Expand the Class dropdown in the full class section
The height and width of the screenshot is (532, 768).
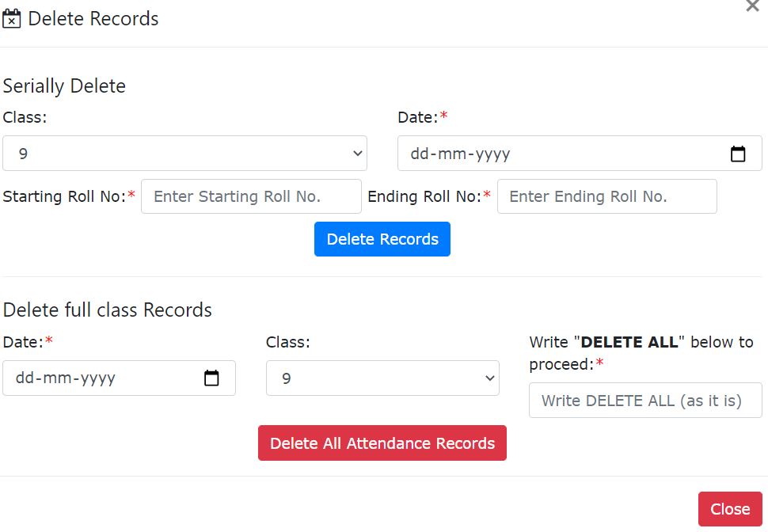382,378
